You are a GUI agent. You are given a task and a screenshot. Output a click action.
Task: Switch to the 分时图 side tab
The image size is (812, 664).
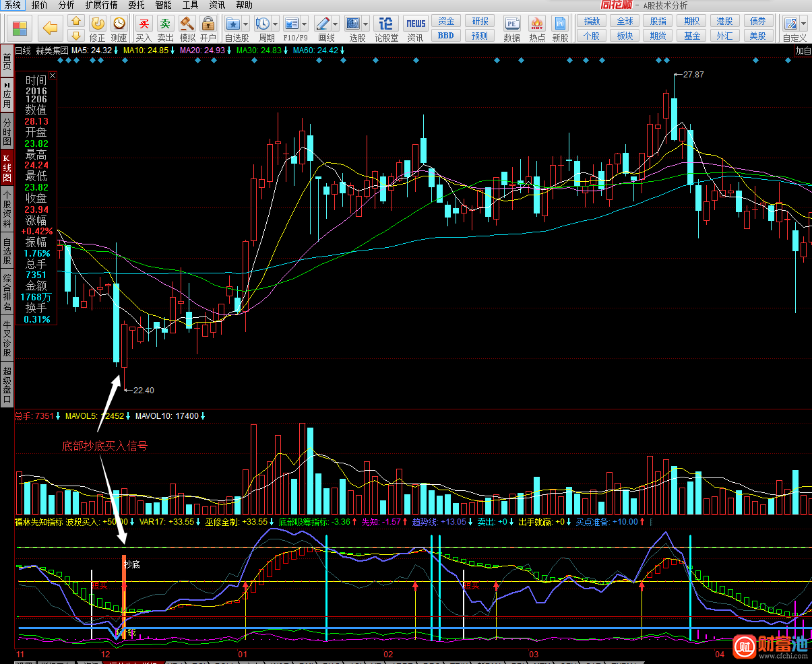point(7,131)
